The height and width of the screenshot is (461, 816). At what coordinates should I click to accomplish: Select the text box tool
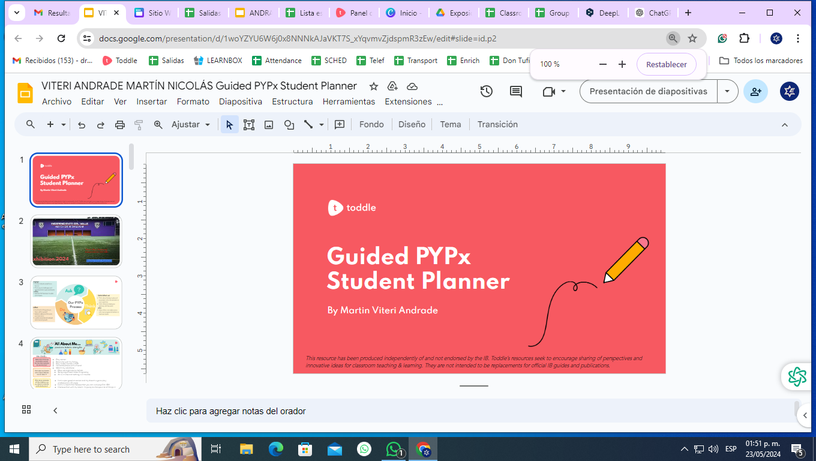[249, 125]
